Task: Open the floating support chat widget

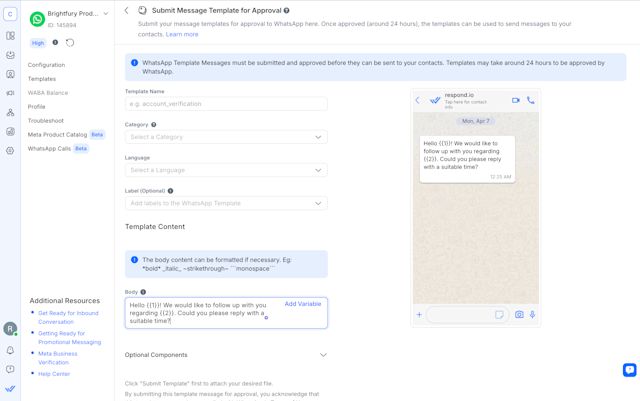Action: tap(629, 370)
